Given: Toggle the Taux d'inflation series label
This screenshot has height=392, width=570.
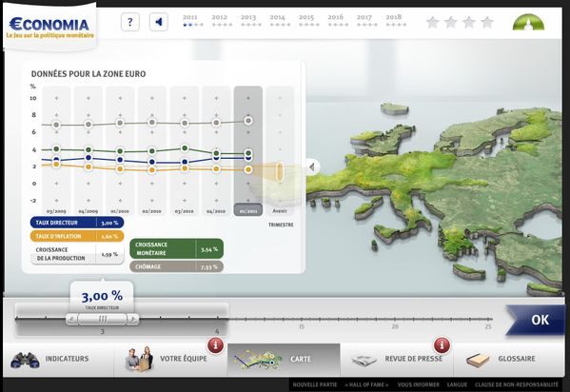Looking at the screenshot, I should 77,236.
